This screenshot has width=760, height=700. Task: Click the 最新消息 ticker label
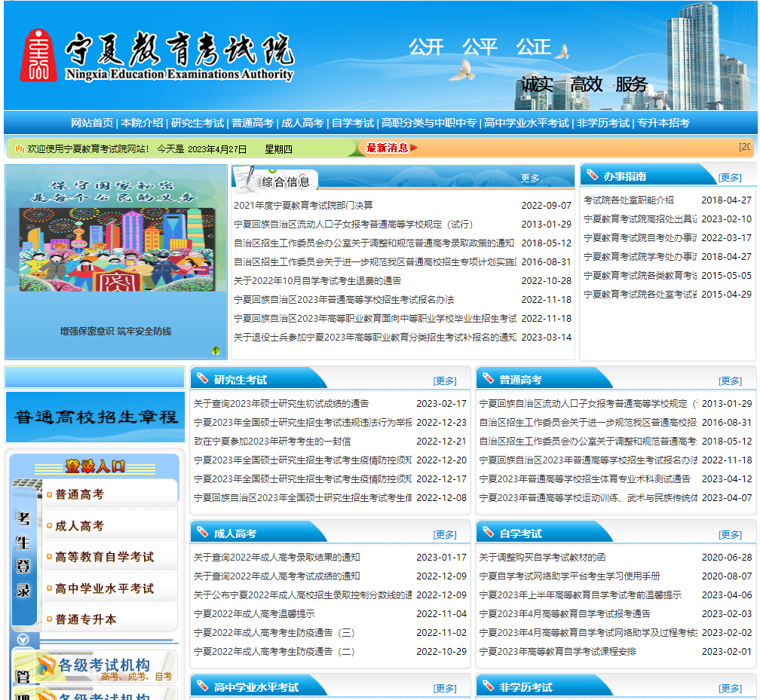[x=387, y=148]
